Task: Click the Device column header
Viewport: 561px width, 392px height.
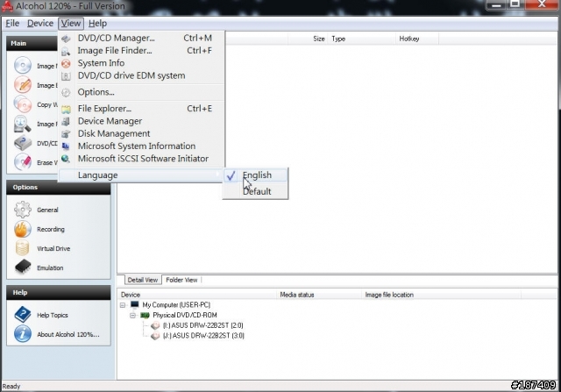Action: click(198, 295)
